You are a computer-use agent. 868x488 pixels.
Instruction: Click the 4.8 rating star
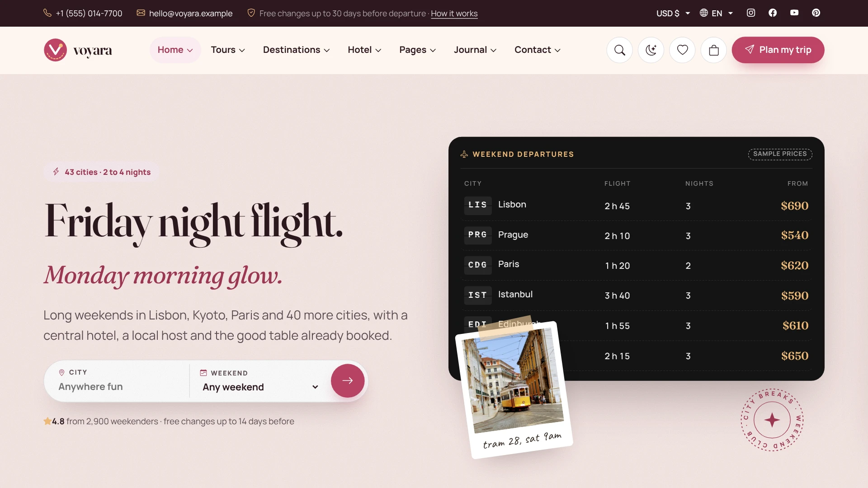[x=47, y=421]
